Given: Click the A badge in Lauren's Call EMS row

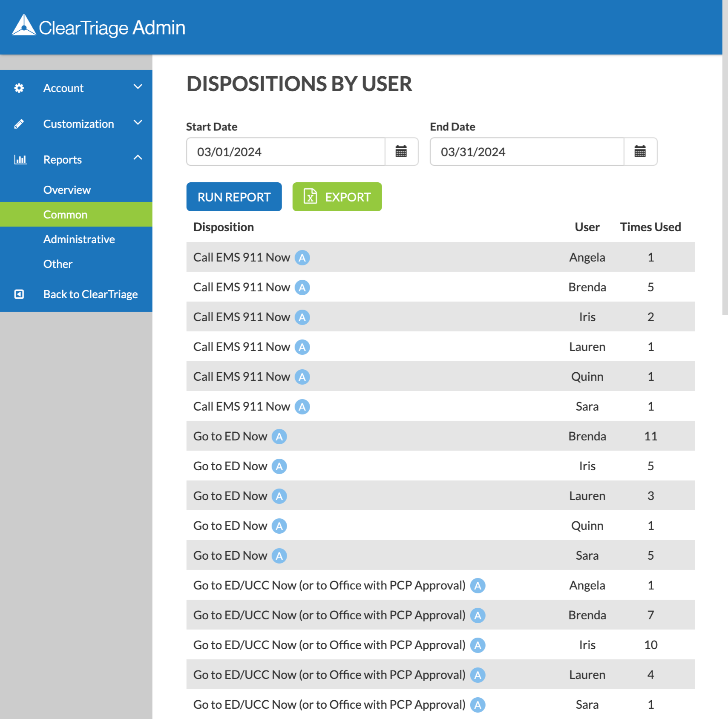Looking at the screenshot, I should [302, 347].
